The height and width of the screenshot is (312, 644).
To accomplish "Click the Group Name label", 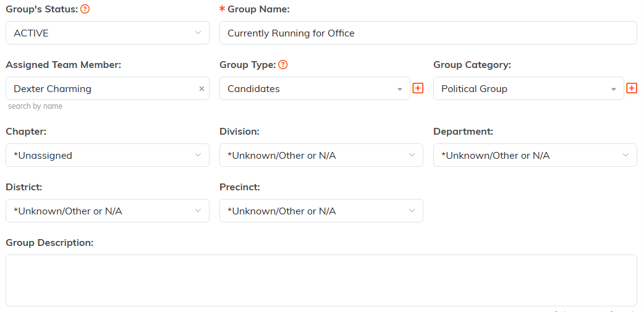I will coord(258,9).
